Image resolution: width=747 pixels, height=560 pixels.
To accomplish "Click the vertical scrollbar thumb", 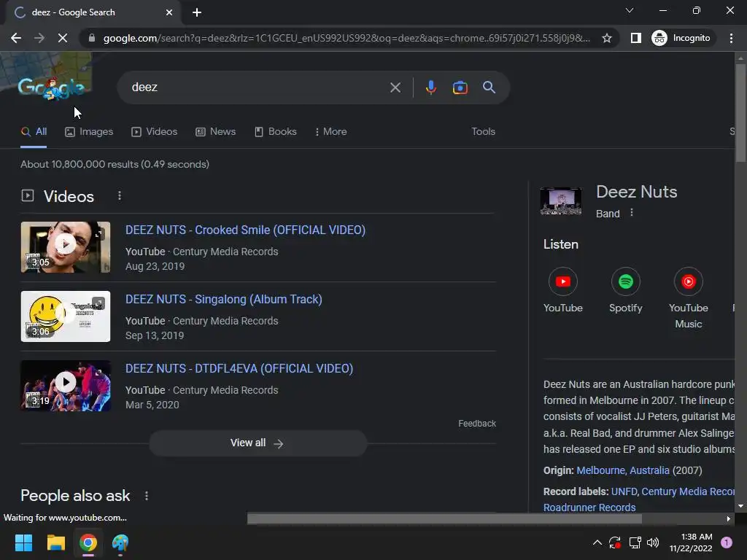I will pyautogui.click(x=740, y=112).
